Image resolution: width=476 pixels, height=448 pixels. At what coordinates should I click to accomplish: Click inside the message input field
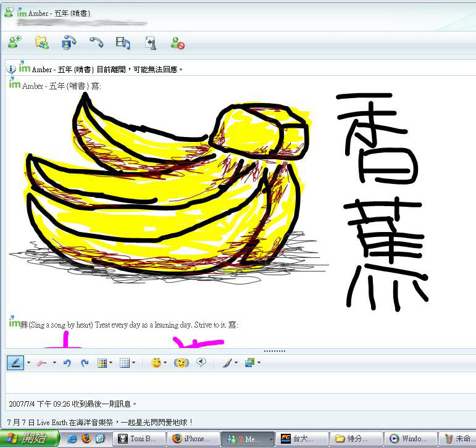pos(240,383)
